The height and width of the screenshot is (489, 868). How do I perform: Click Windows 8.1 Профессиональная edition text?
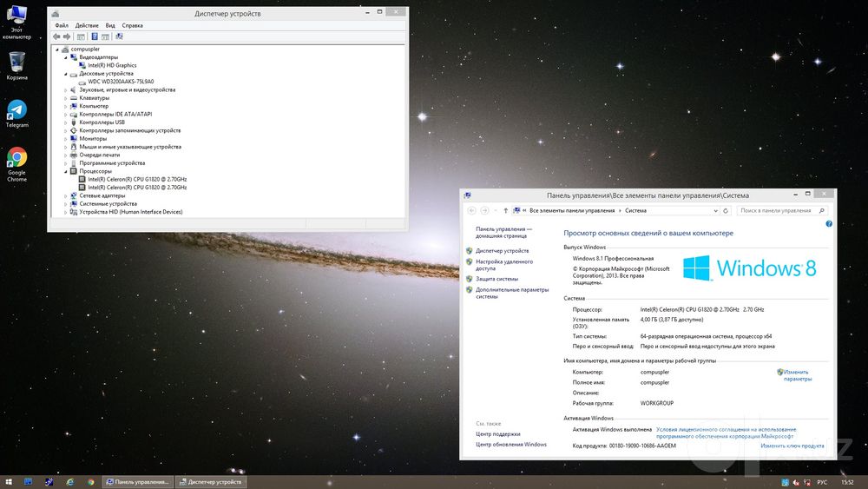coord(613,259)
